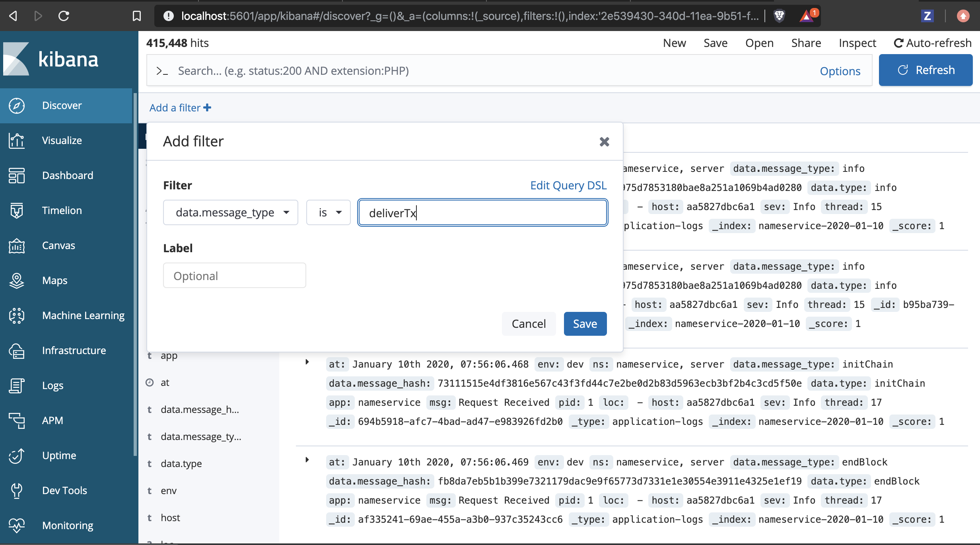Screen dimensions: 980x545
Task: Click the Dev Tools wrench icon
Action: coord(16,490)
